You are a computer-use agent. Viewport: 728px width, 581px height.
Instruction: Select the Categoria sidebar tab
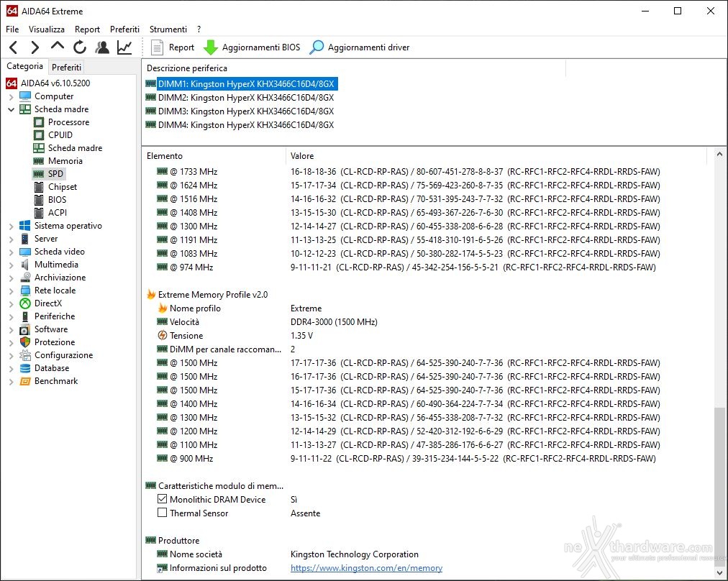[24, 66]
